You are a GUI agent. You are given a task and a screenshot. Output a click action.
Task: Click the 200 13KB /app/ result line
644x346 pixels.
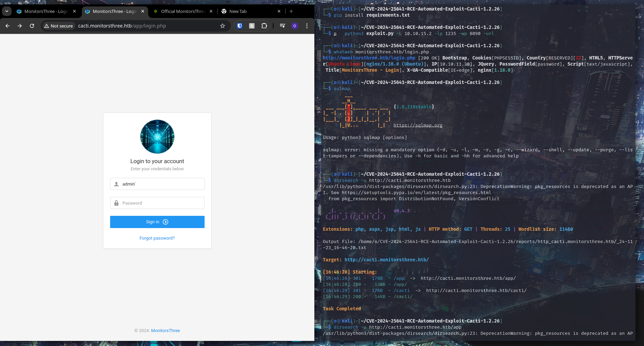point(365,284)
